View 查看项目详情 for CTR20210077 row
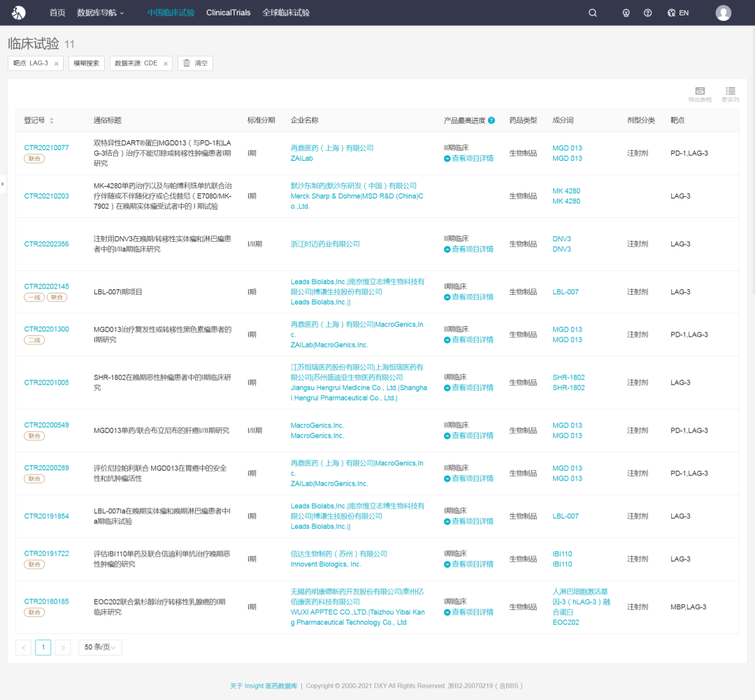Screen dimensions: 755x700 click(468, 159)
